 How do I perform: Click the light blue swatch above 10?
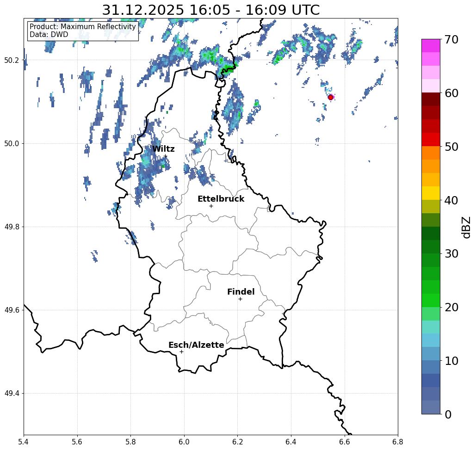[431, 353]
